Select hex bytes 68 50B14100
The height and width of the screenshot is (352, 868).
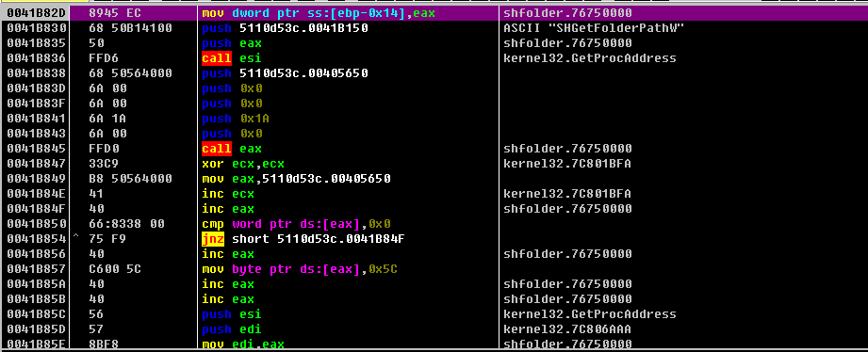point(130,28)
